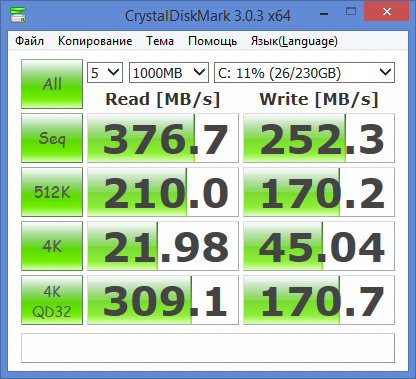Click the 4K QD32 write result 170.7

tap(319, 300)
